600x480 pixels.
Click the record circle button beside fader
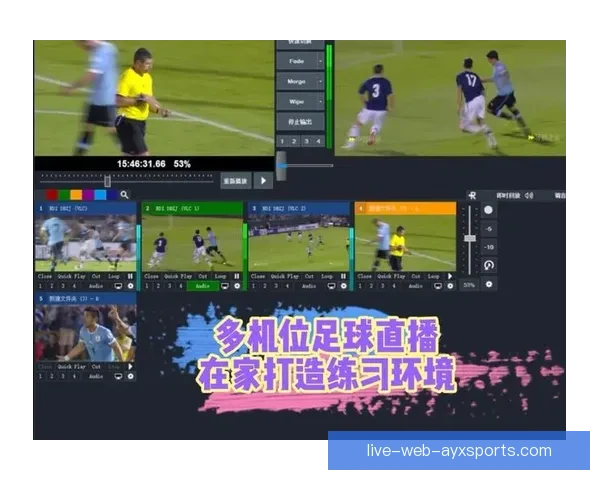coord(488,210)
